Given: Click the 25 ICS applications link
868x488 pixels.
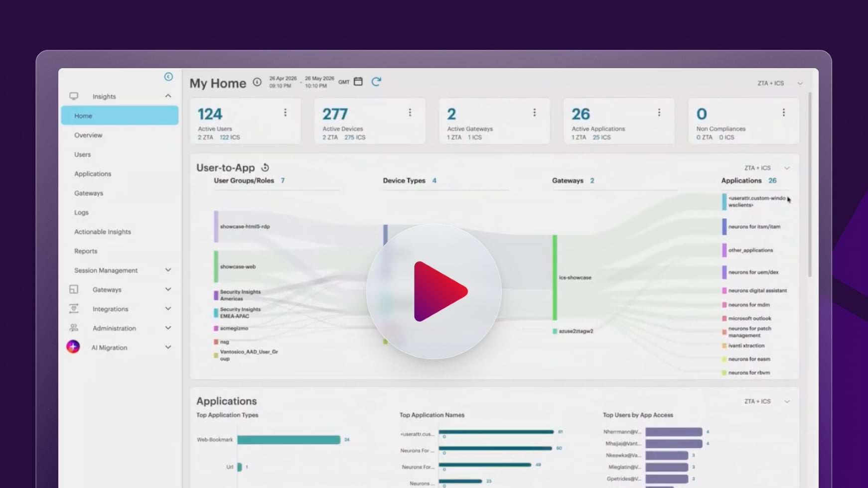Looking at the screenshot, I should tap(601, 137).
